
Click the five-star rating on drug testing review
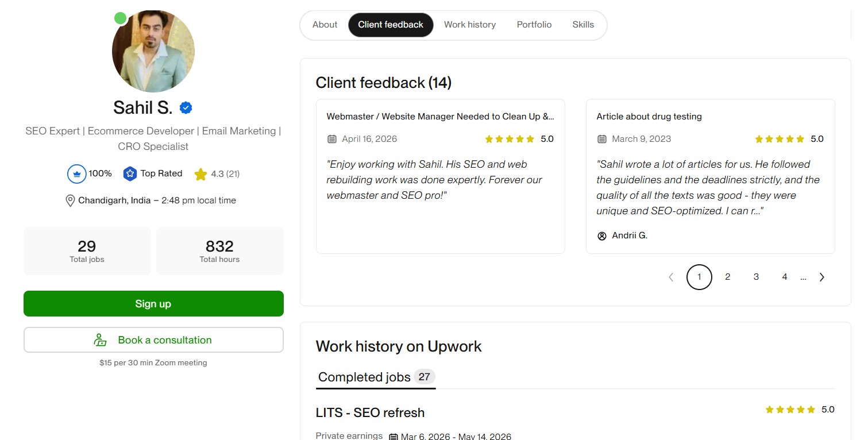[x=780, y=139]
